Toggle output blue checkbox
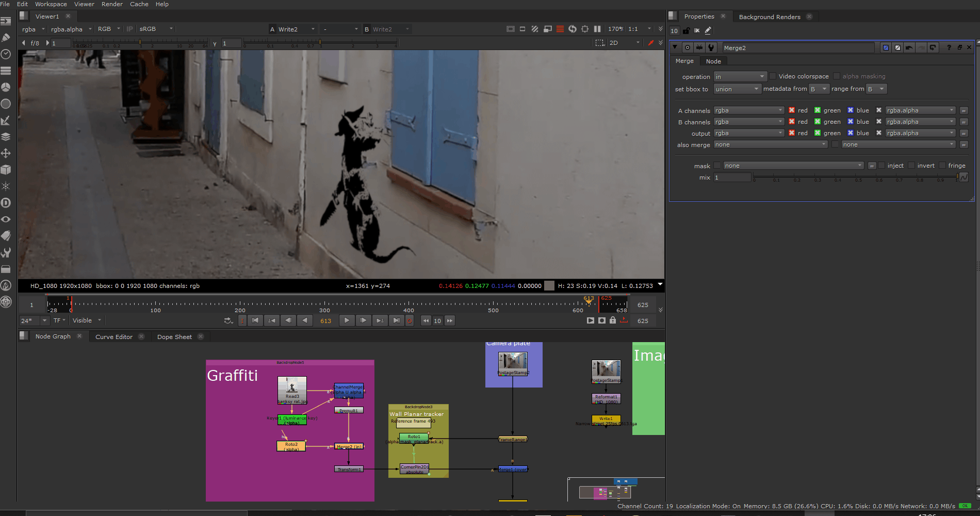 pyautogui.click(x=851, y=133)
